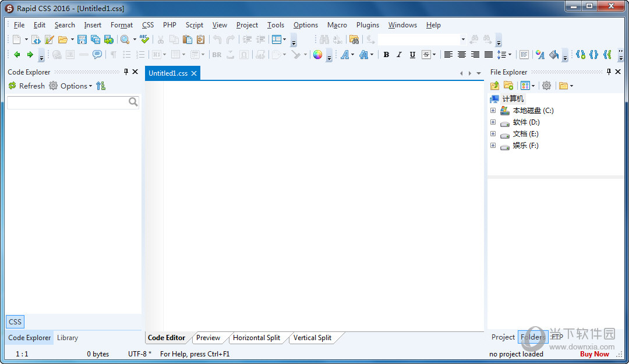Click Refresh in Code Explorer
The image size is (629, 364).
point(26,86)
